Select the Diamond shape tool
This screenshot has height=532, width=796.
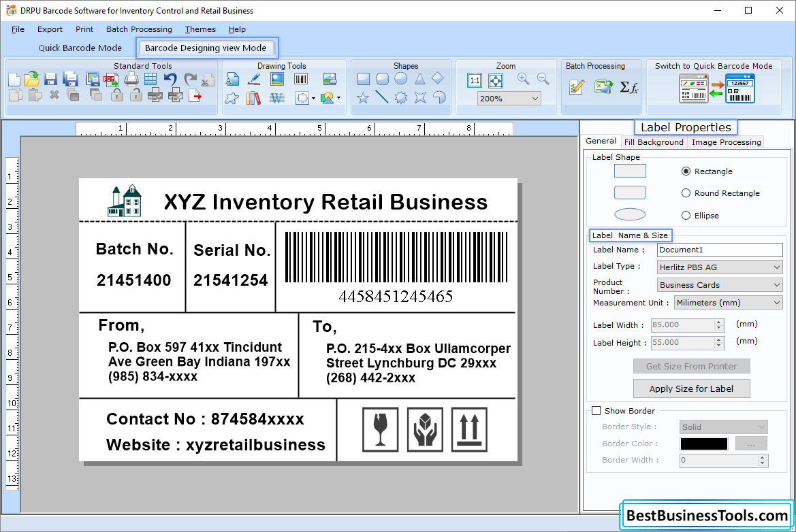tap(438, 79)
